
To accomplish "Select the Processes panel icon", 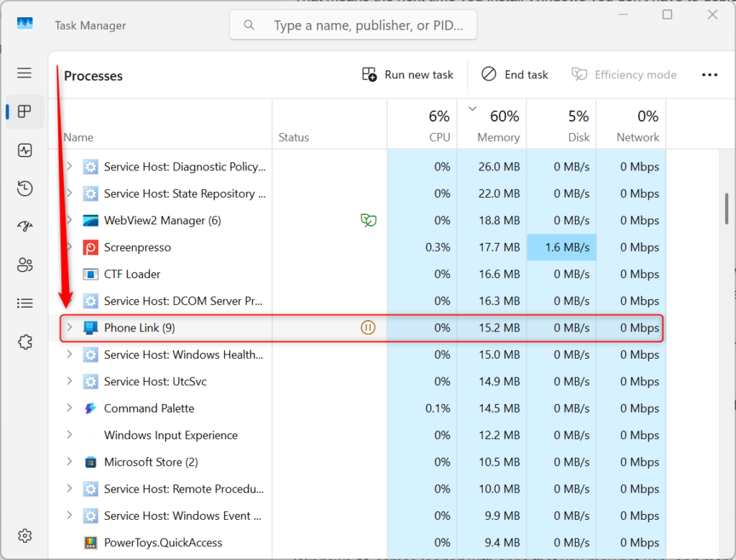I will tap(24, 111).
